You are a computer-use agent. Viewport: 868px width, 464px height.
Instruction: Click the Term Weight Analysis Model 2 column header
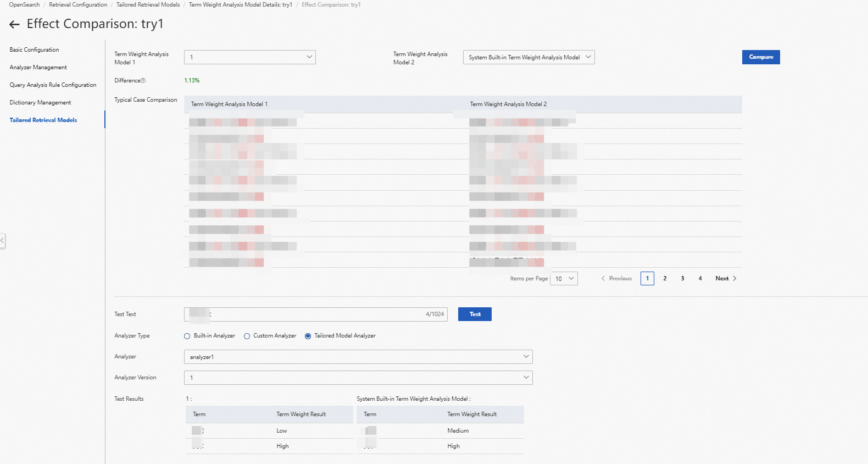pos(508,104)
